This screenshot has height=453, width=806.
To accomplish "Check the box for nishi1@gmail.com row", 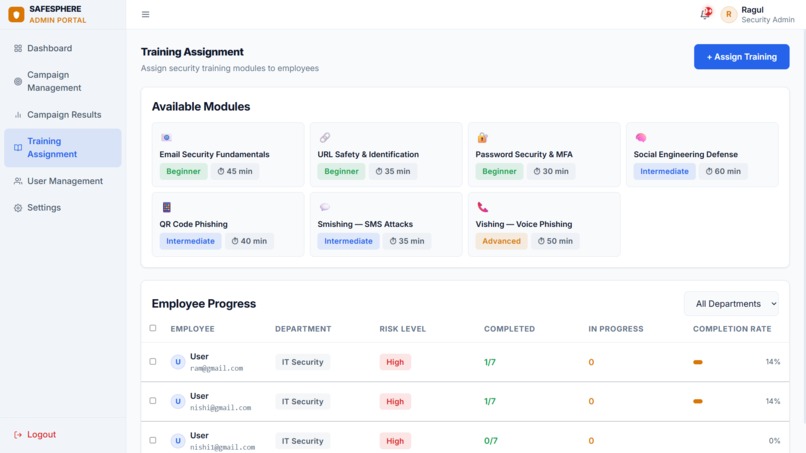I will click(153, 440).
